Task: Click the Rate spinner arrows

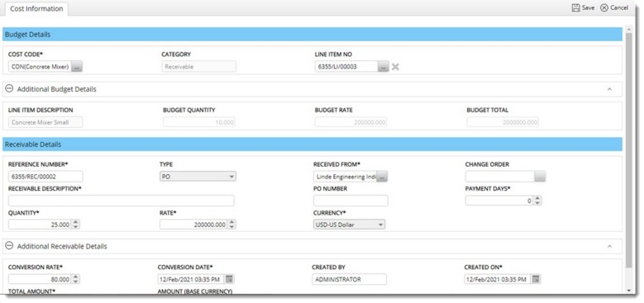Action: pos(232,225)
